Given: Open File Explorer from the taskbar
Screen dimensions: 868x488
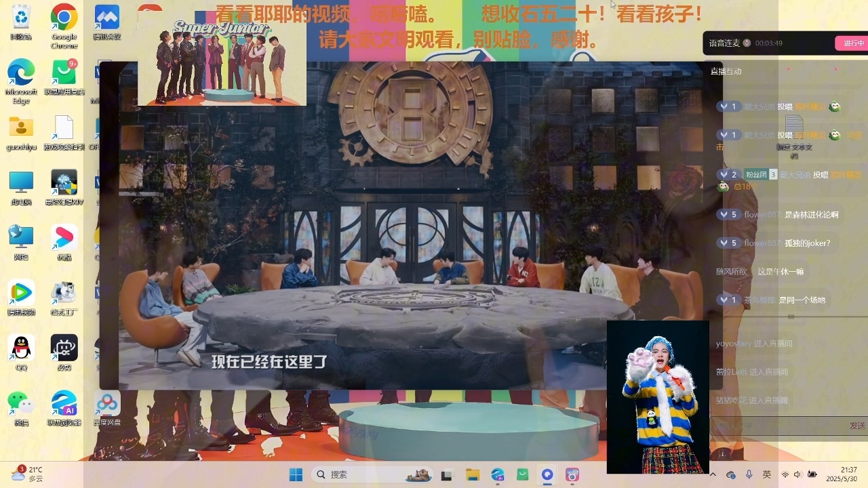Looking at the screenshot, I should coord(472,474).
